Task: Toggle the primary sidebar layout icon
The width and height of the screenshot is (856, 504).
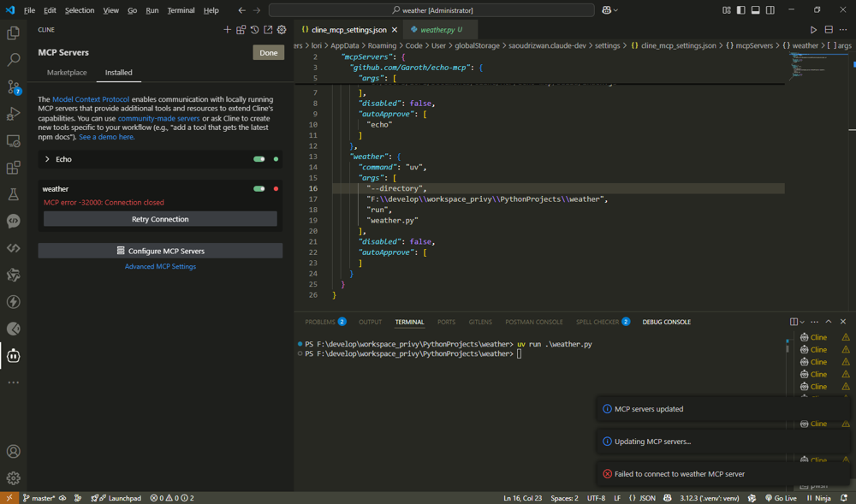Action: (x=740, y=10)
